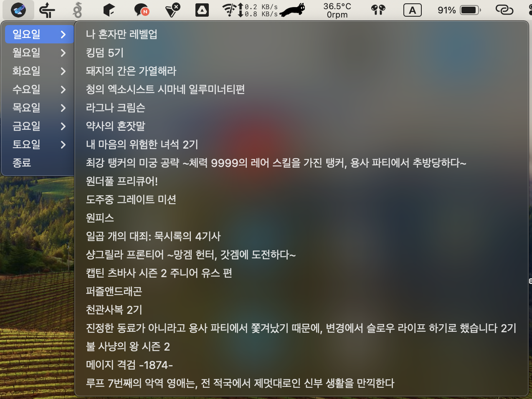This screenshot has height=399, width=532.
Task: Select 원더풀 프리큐어! entry
Action: [301, 181]
